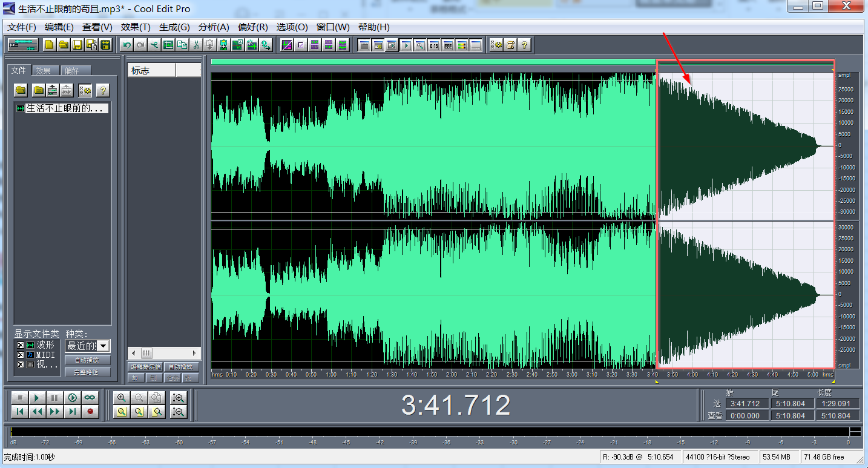Toggle the MIDI file type checkbox
Image resolution: width=868 pixels, height=468 pixels.
click(21, 355)
